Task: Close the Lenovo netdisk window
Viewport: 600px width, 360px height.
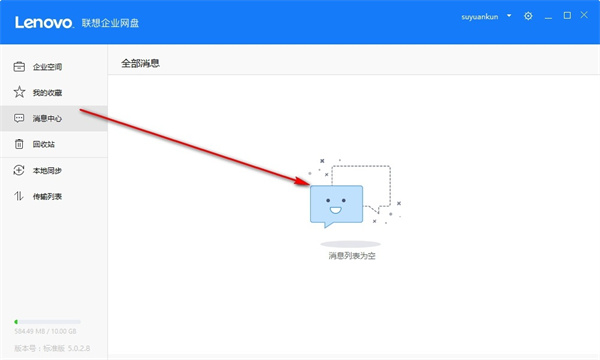Action: click(584, 15)
